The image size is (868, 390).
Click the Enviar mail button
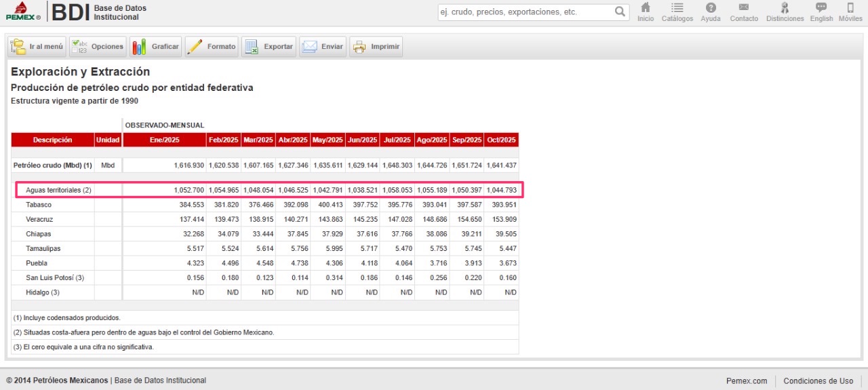click(x=323, y=47)
